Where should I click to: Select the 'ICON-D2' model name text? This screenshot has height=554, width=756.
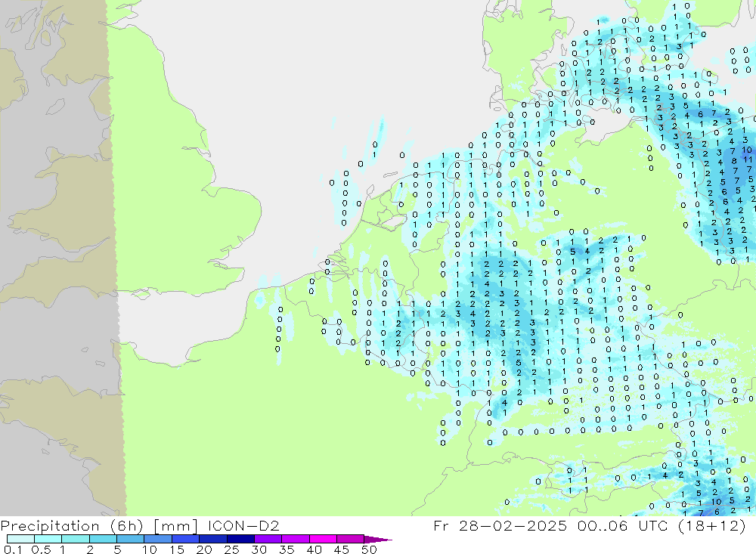(x=243, y=525)
